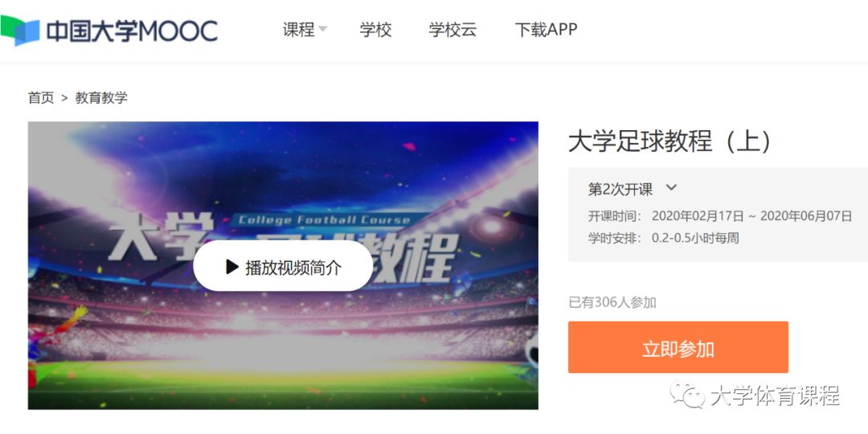Screen dimensions: 868x434
Task: Open the 学校云 navigation item
Action: click(x=452, y=30)
